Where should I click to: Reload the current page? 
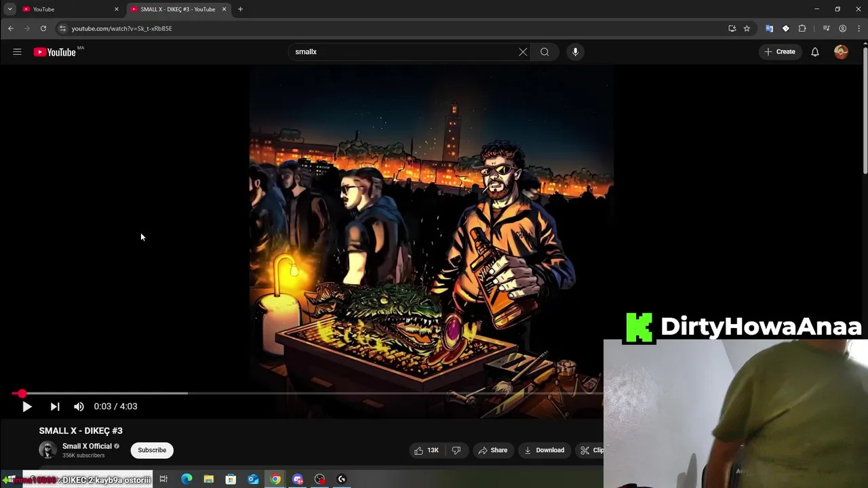[43, 28]
